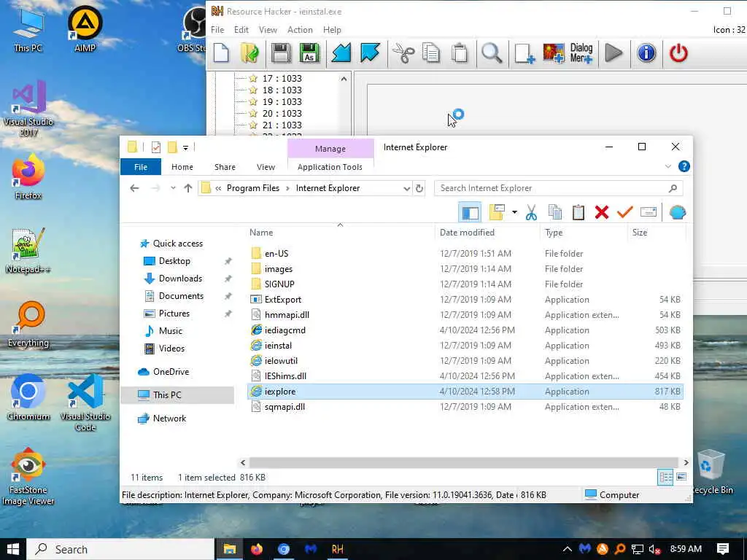Click New file icon in Resource Hacker
Screen dimensions: 747x560
(221, 52)
